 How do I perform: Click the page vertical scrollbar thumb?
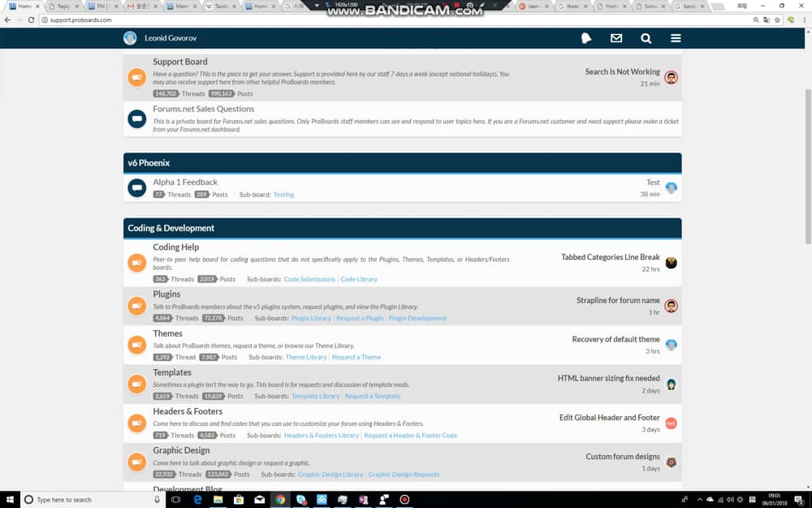point(808,166)
